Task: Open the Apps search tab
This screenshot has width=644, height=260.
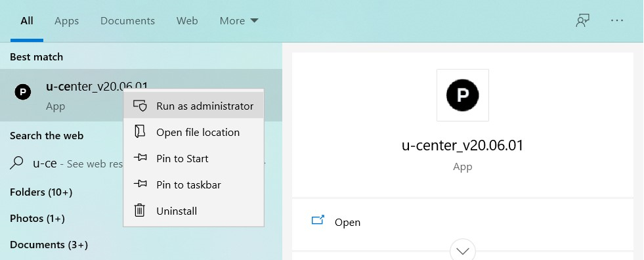Action: pyautogui.click(x=66, y=21)
